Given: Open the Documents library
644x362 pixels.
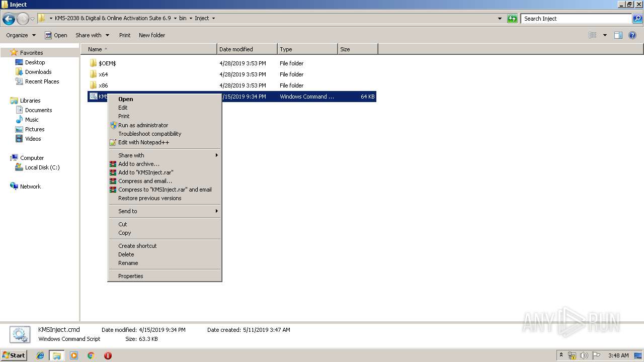Looking at the screenshot, I should pyautogui.click(x=38, y=110).
